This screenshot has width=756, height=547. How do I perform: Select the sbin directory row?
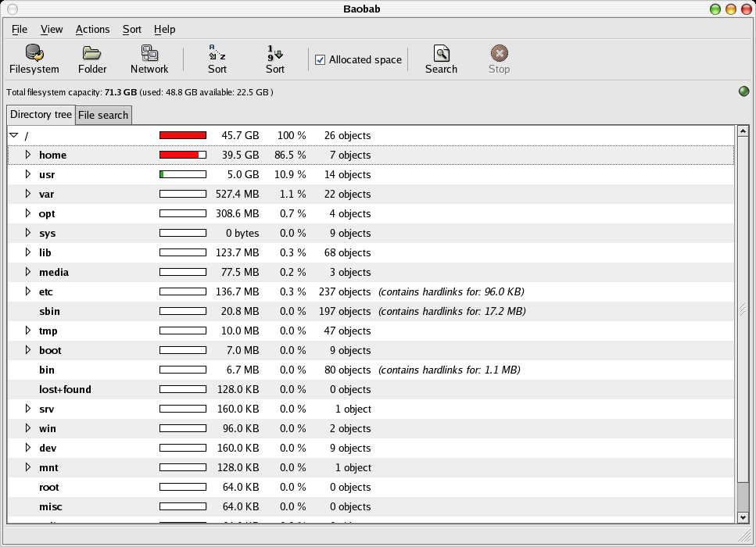[49, 311]
